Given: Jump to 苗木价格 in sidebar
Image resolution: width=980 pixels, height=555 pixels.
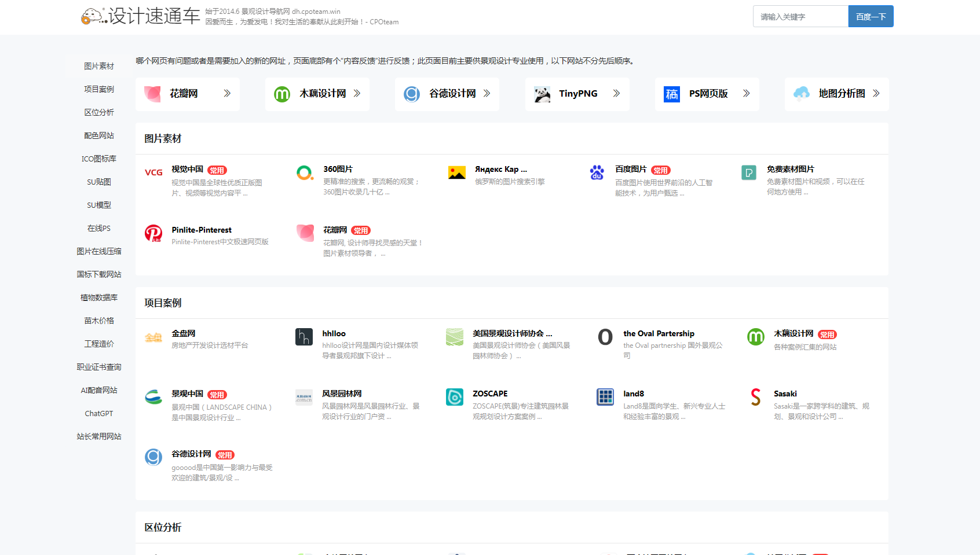Looking at the screenshot, I should tap(99, 321).
